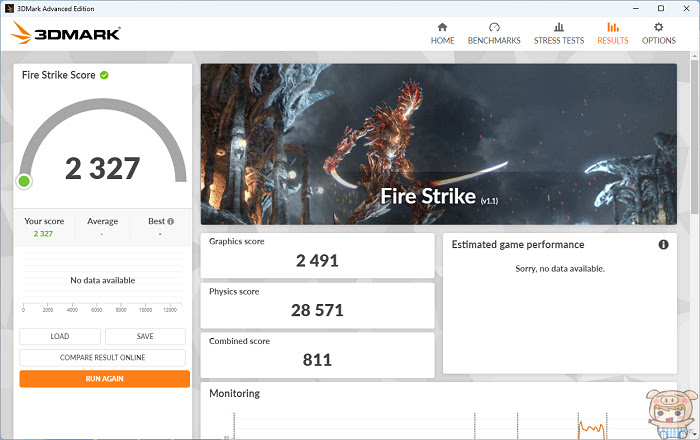Viewport: 700px width, 440px height.
Task: Click the vertical scrollbar thumb
Action: (694, 138)
